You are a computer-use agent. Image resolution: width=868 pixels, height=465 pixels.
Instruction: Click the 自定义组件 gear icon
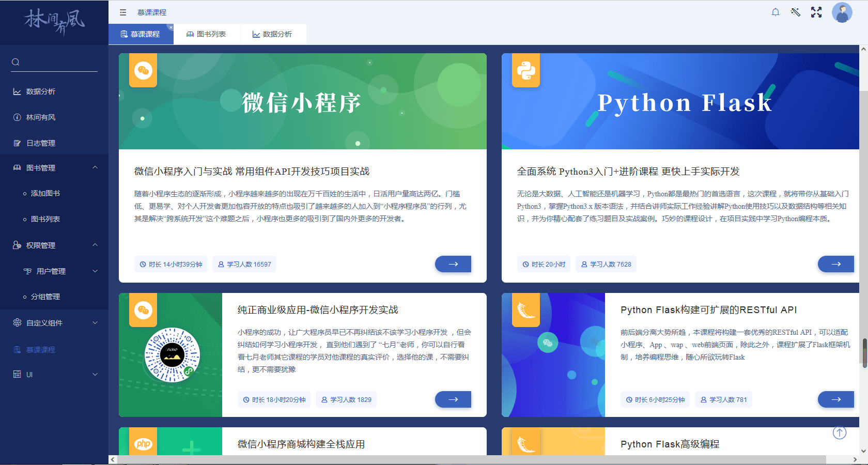coord(17,322)
